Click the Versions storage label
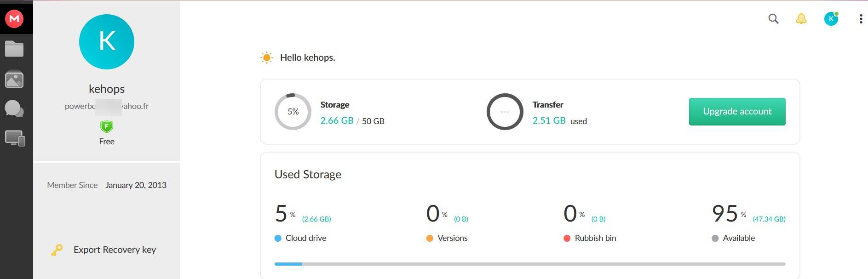 pos(452,238)
